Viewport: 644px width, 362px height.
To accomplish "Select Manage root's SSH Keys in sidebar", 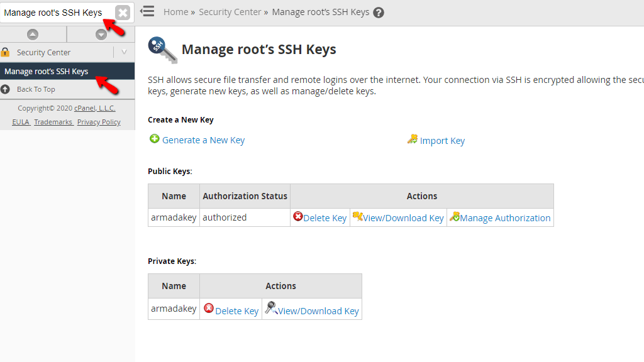I will pyautogui.click(x=47, y=71).
